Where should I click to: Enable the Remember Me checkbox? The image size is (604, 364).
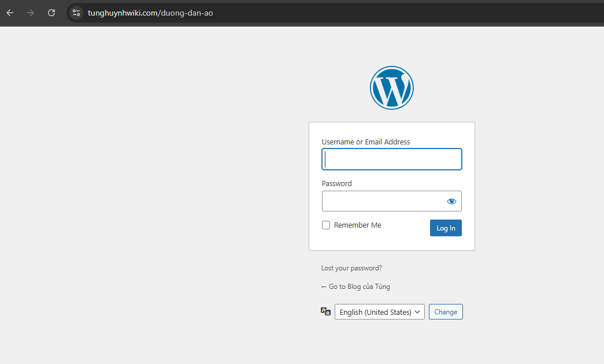(326, 225)
